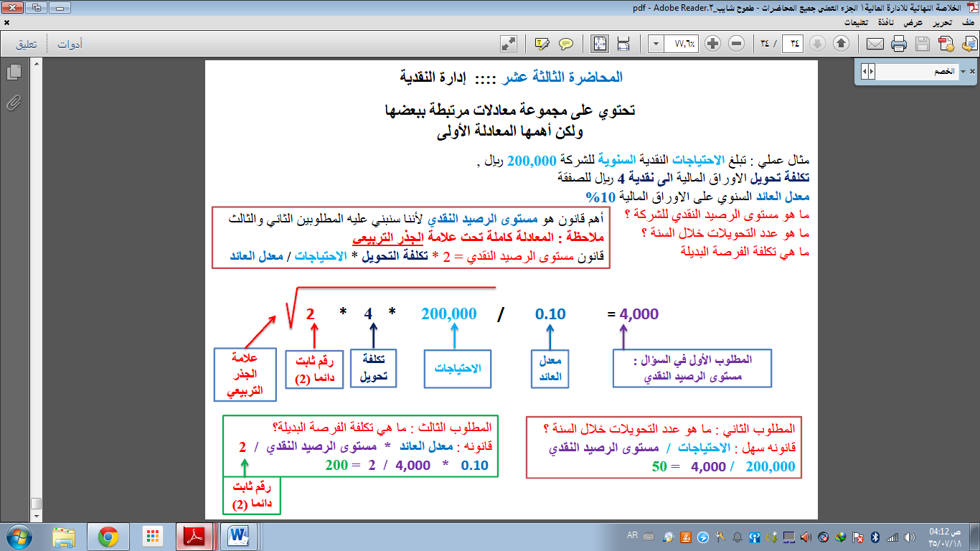
Task: Click the save (floppy disk) icon
Action: 922,44
